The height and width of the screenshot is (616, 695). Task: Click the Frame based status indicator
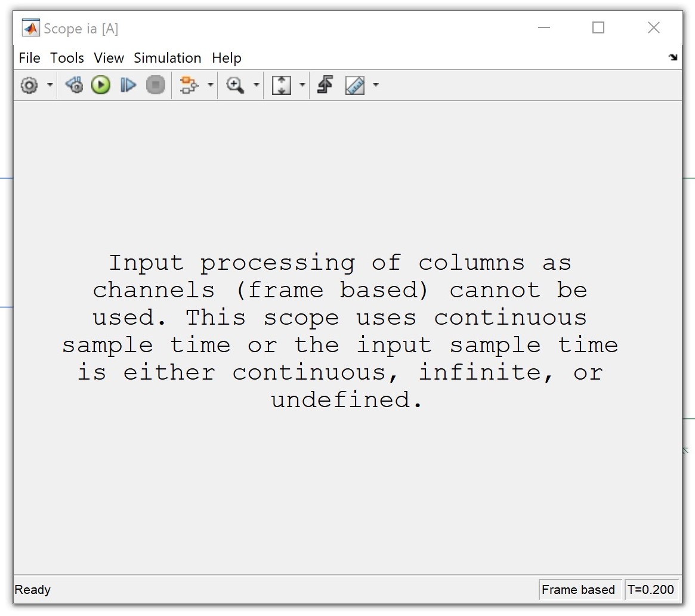[x=578, y=590]
